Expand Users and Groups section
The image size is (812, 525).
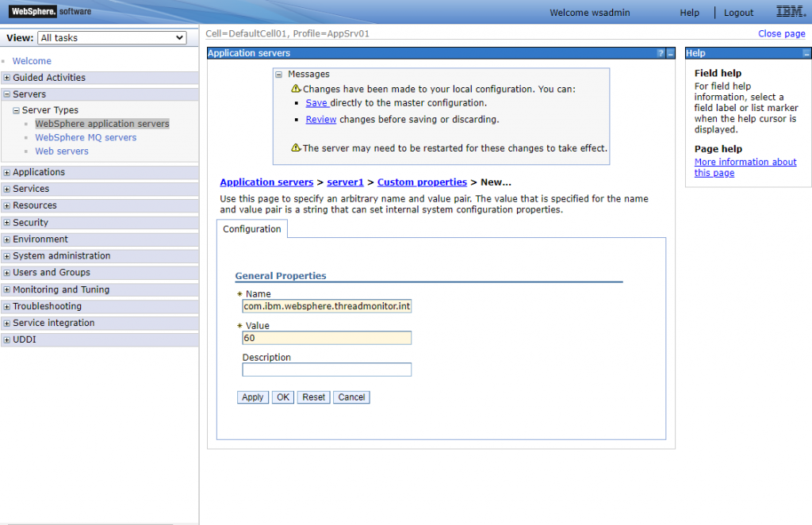[x=6, y=272]
